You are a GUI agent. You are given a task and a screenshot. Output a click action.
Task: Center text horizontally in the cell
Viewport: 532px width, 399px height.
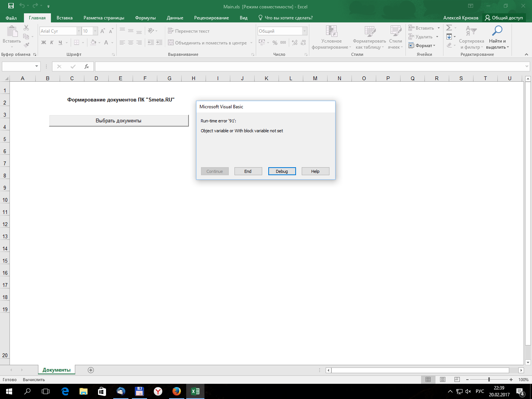tap(131, 43)
